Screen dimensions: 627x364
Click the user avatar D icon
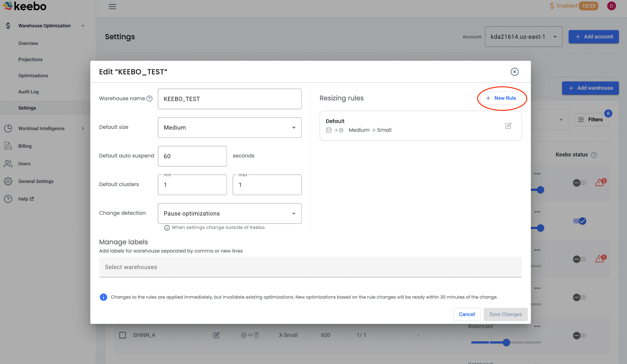click(x=611, y=6)
